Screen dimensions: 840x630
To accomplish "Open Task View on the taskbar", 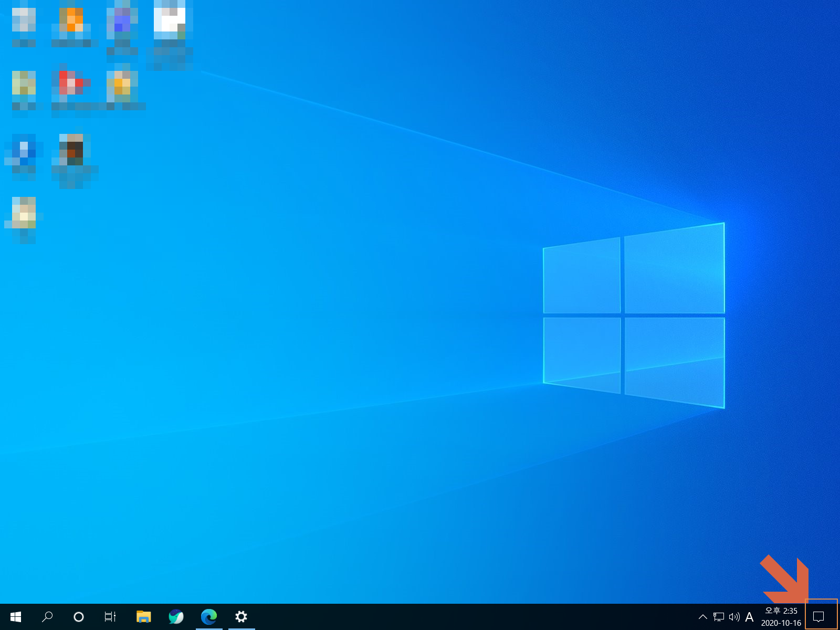I will click(110, 617).
